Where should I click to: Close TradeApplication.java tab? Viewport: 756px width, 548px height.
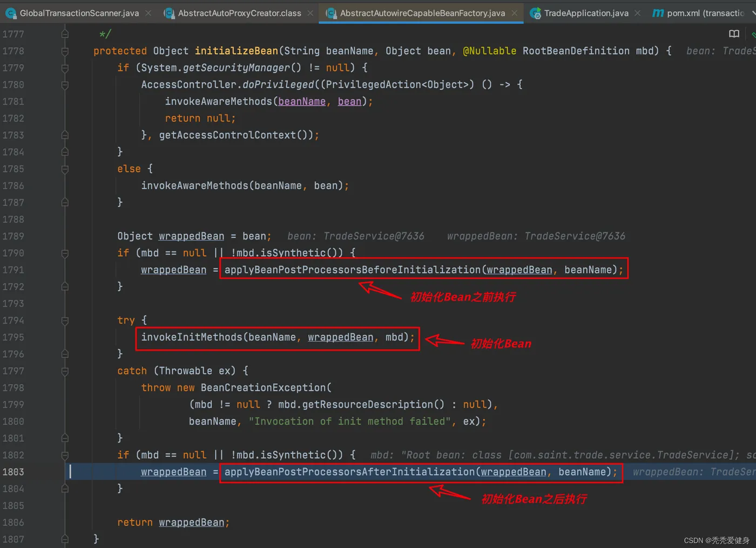(x=638, y=13)
